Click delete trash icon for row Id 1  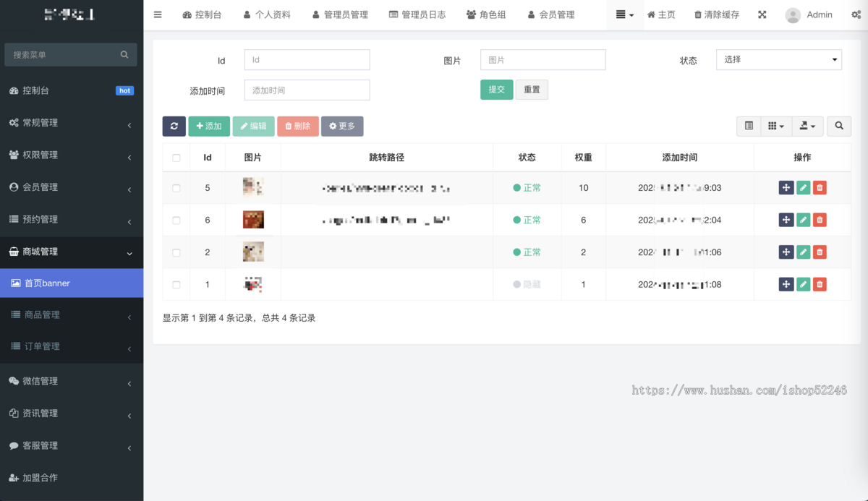820,284
